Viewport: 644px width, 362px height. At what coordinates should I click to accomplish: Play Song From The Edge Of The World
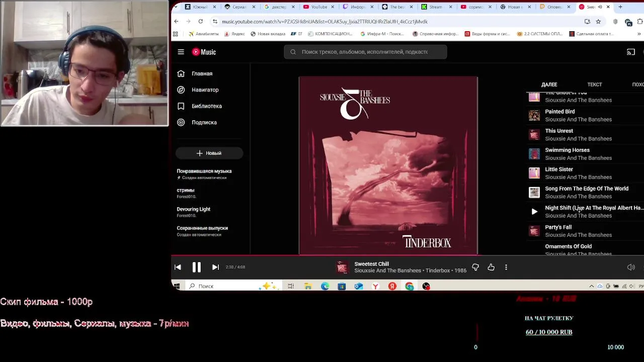586,192
